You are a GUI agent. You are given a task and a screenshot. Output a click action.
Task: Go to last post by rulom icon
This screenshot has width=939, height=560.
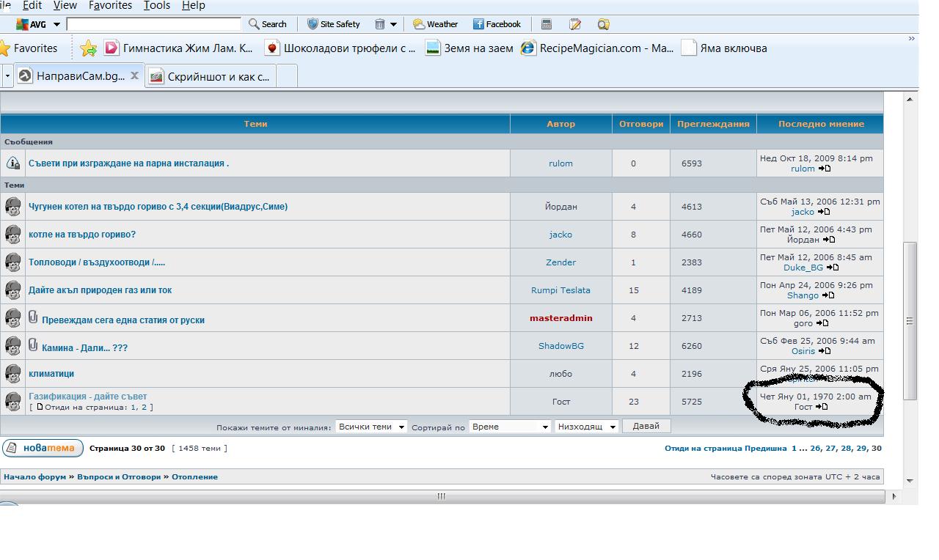825,169
